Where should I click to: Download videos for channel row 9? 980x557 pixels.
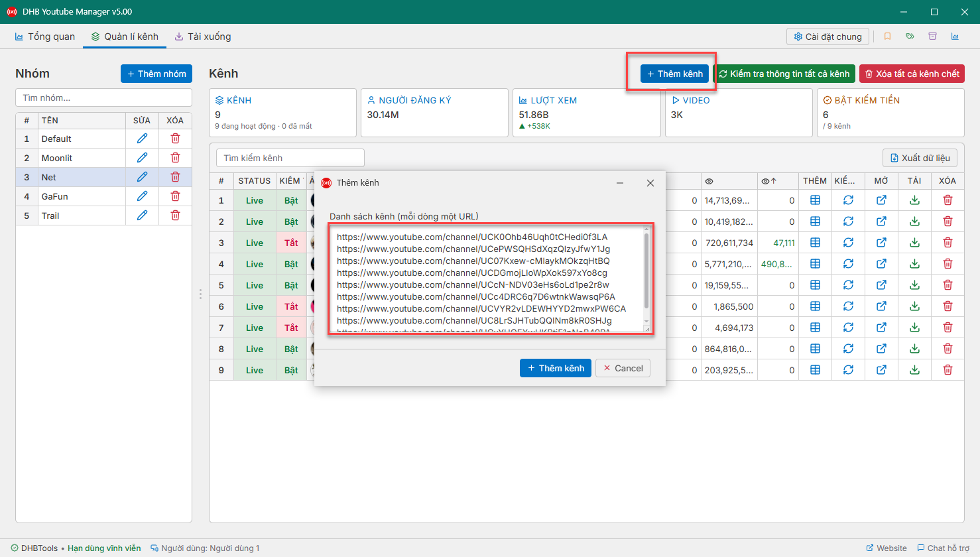(914, 370)
